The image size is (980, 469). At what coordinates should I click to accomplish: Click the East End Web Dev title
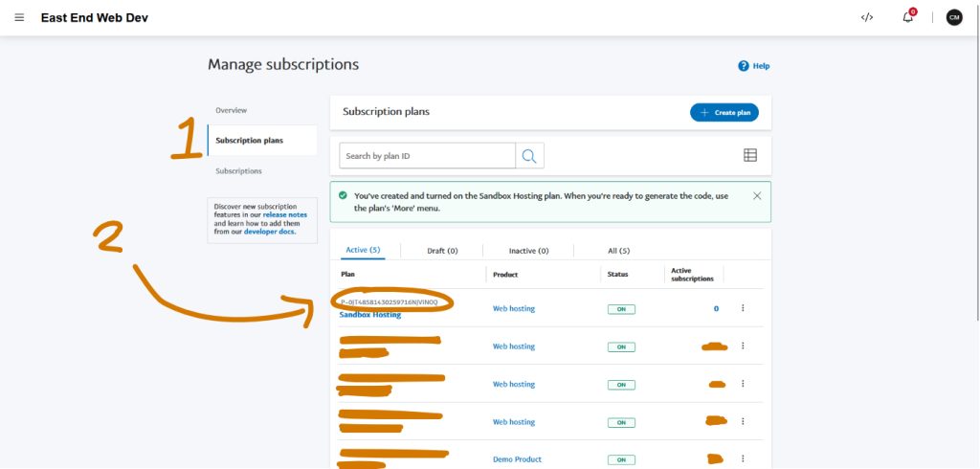point(95,17)
